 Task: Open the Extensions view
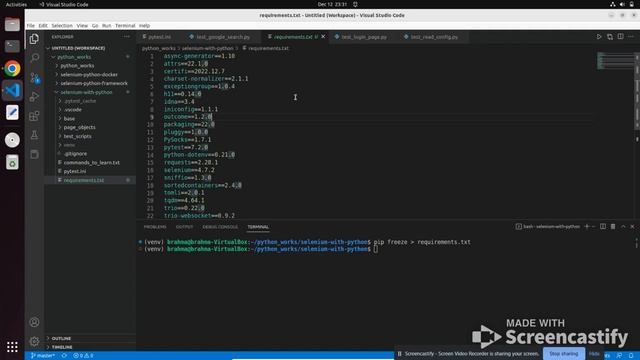click(x=34, y=116)
